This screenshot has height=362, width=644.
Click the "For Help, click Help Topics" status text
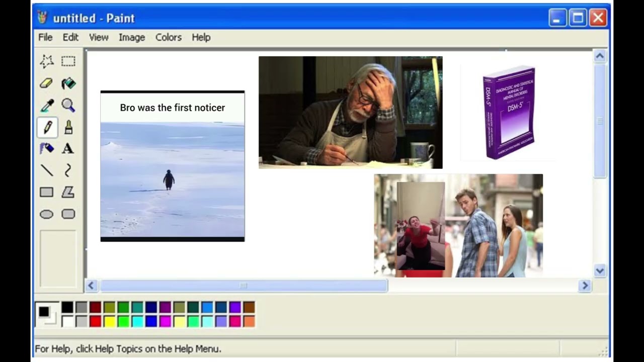pos(128,348)
